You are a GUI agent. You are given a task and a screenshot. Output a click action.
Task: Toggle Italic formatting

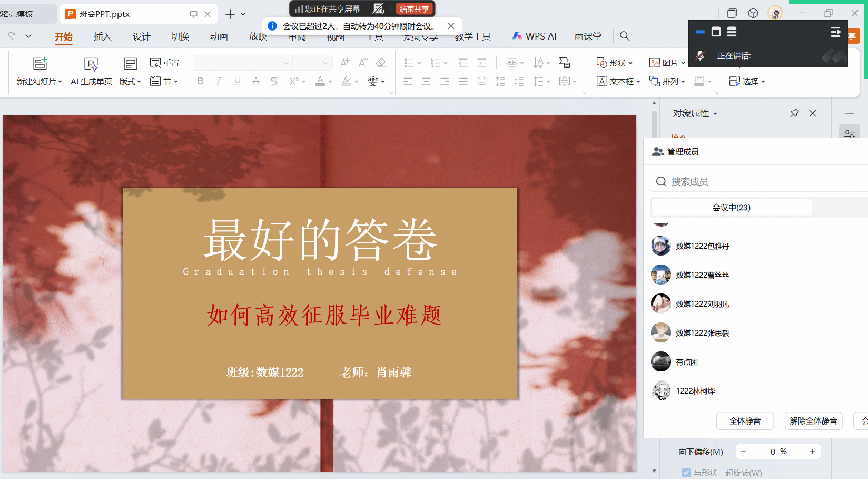pos(219,81)
